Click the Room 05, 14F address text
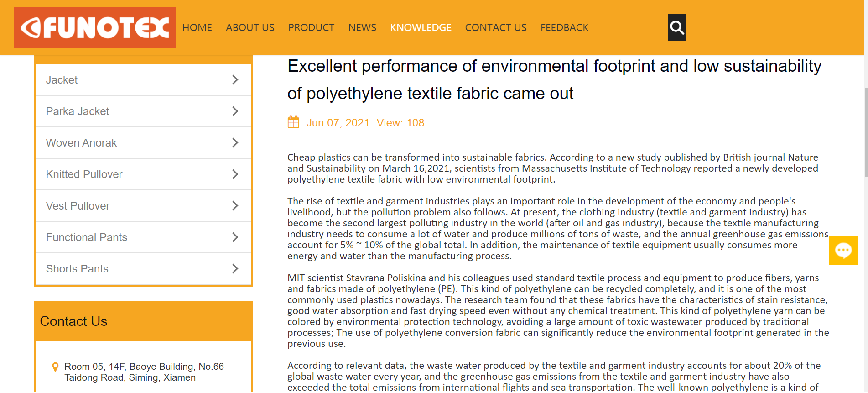The height and width of the screenshot is (393, 868). point(144,372)
